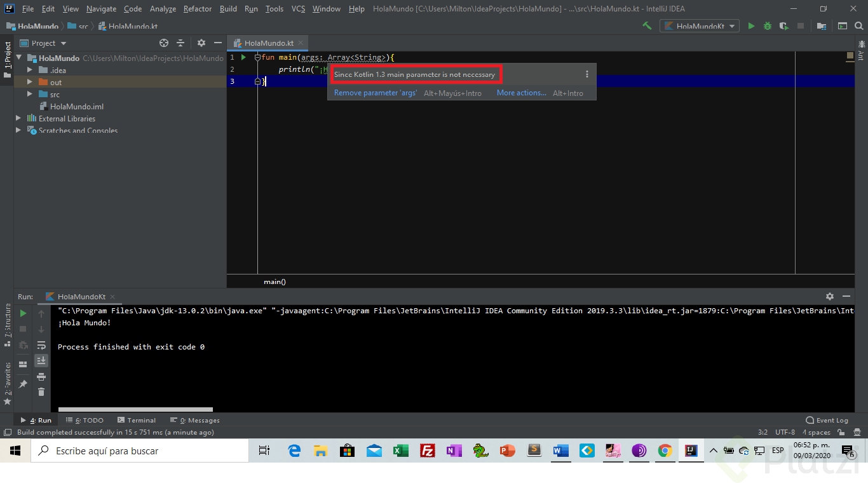The width and height of the screenshot is (868, 488).
Task: Print the console output
Action: coord(41,376)
